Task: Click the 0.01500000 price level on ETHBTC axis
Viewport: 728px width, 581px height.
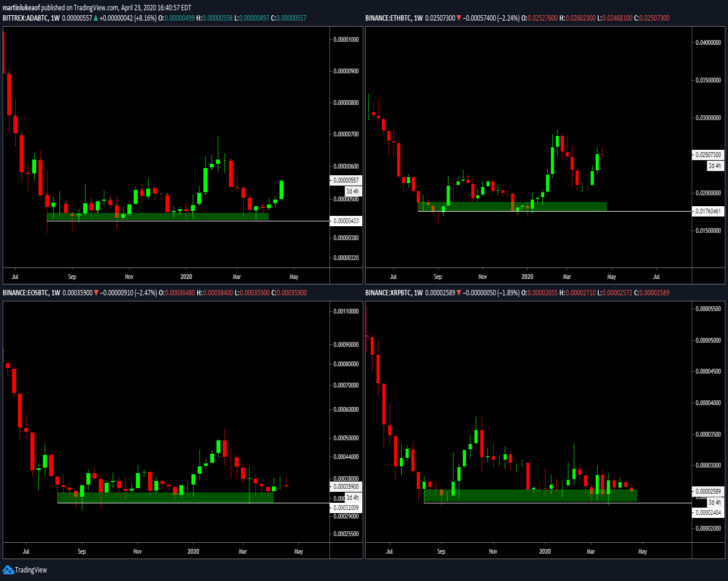Action: point(709,231)
